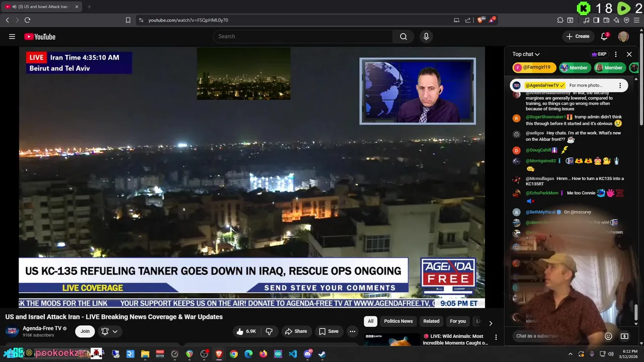
Task: Bookmark this page in address bar
Action: click(128, 20)
